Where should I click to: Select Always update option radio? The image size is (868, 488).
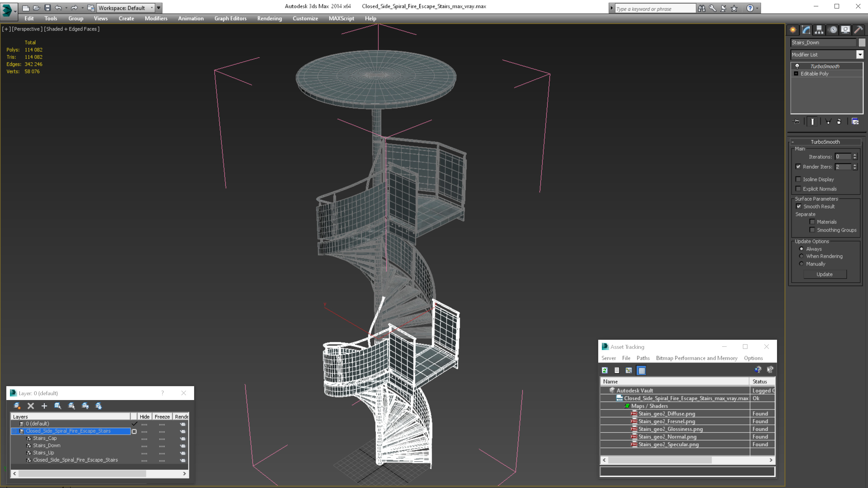point(802,249)
